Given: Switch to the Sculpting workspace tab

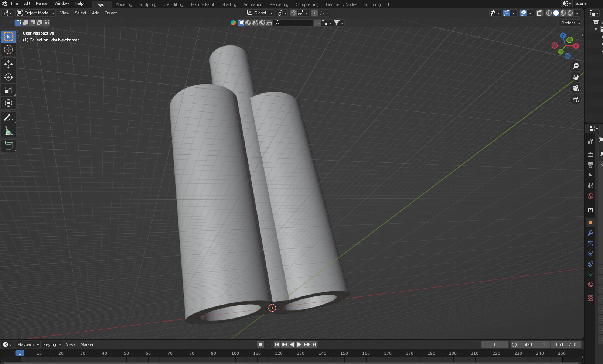Looking at the screenshot, I should click(148, 4).
